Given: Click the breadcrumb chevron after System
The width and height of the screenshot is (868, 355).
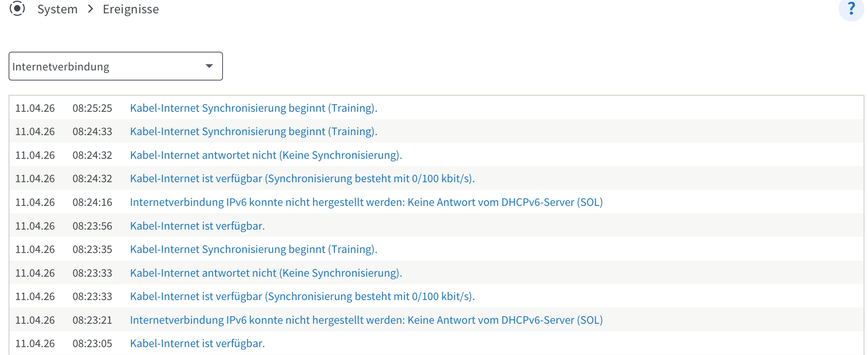Looking at the screenshot, I should tap(90, 9).
